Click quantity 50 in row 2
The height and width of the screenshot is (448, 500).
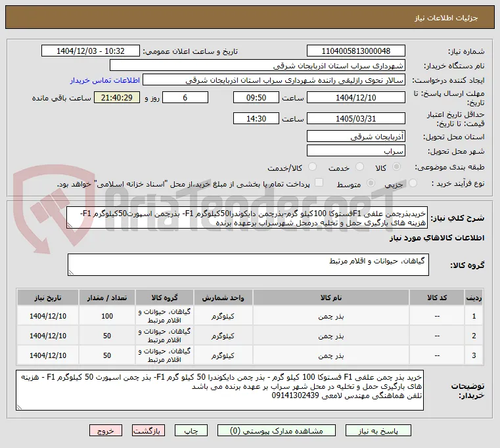[107, 336]
